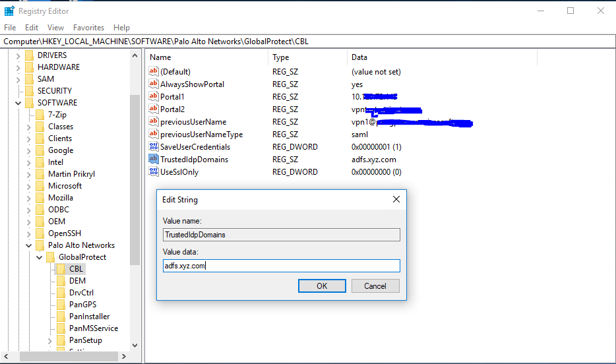Expand the HARDWARE key
Screen dimensions: 616x364
18,67
